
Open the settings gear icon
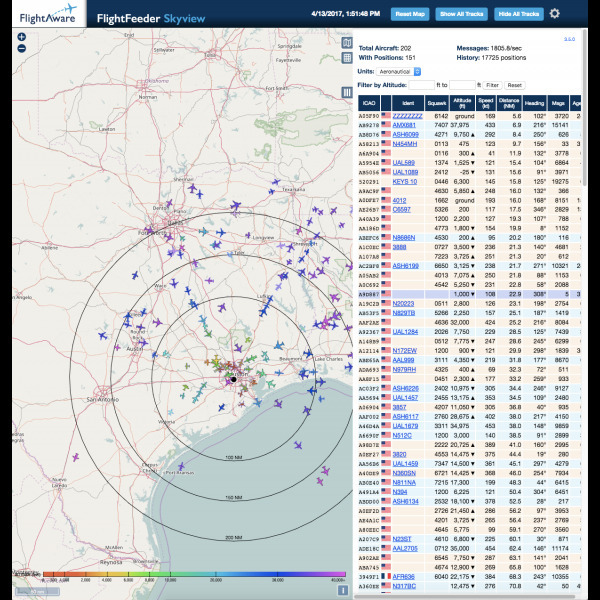[555, 14]
